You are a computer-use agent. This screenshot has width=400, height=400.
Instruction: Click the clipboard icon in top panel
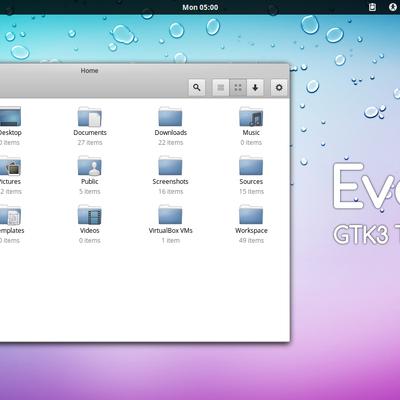tap(372, 7)
